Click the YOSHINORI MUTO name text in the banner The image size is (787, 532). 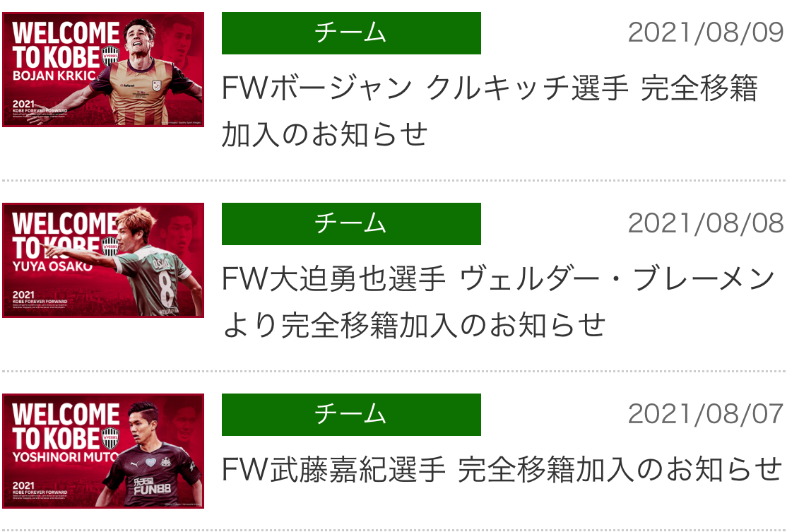click(x=66, y=457)
